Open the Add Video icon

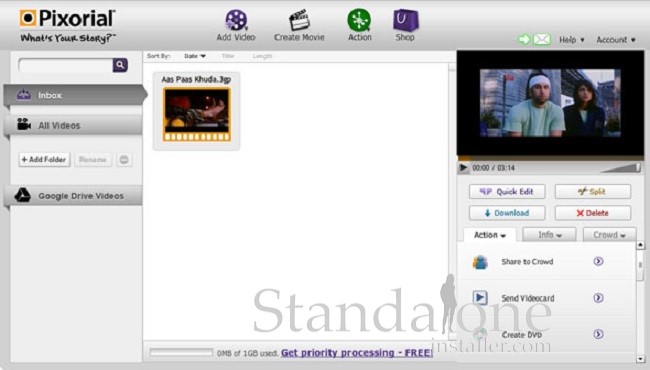[236, 20]
